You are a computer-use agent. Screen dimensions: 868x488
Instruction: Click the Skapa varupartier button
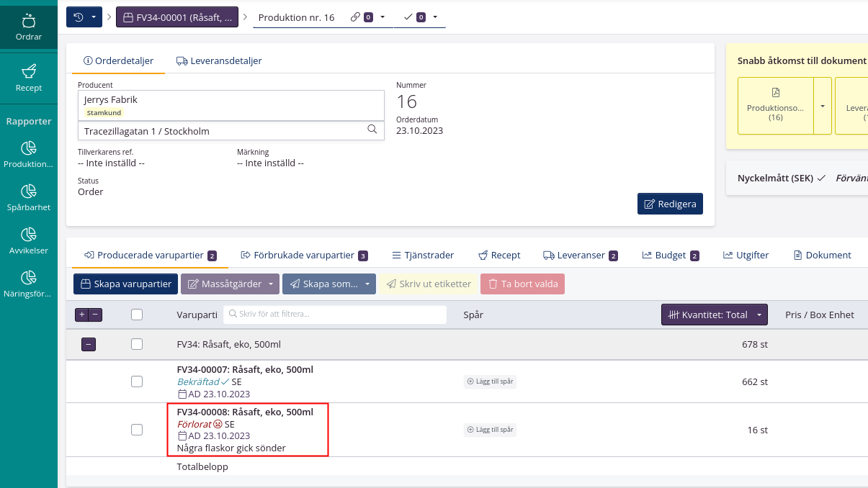click(x=125, y=284)
